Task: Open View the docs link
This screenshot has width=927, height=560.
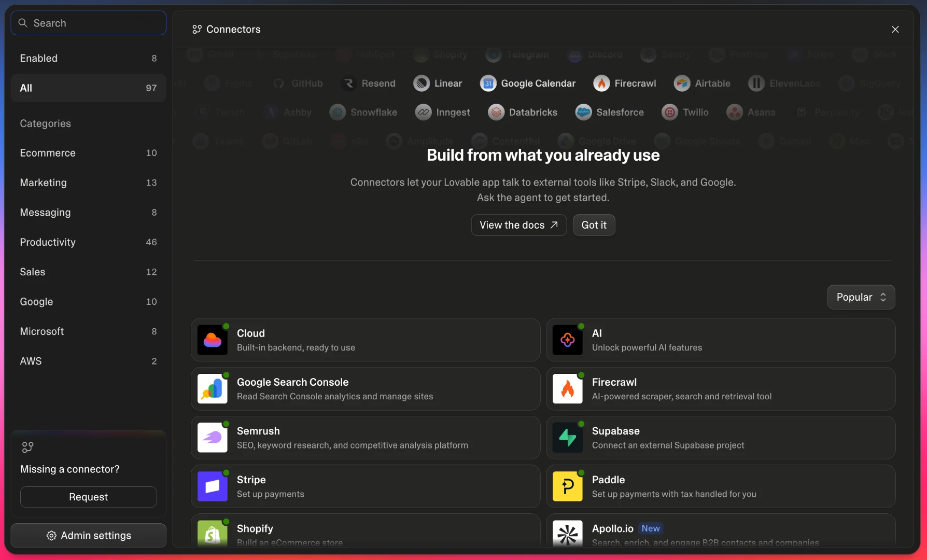Action: point(518,225)
